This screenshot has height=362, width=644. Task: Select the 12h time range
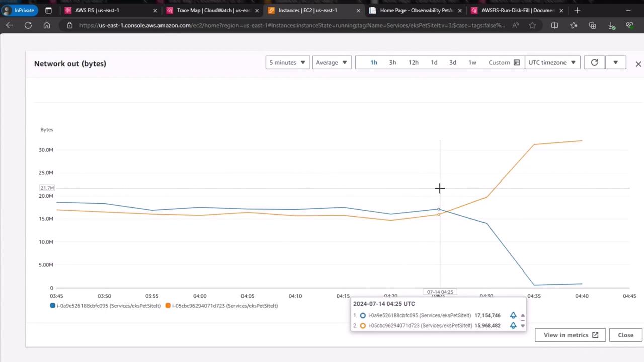click(413, 62)
